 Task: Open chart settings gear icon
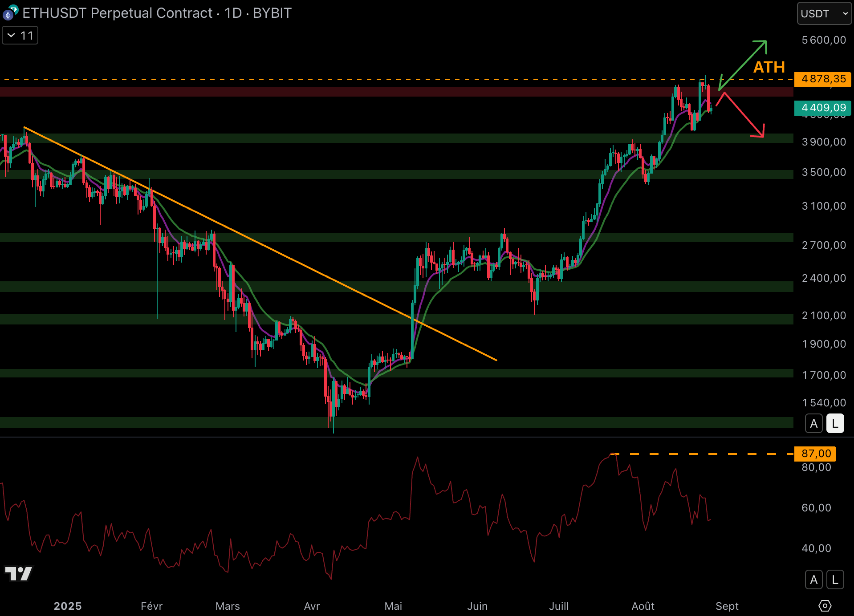(825, 606)
